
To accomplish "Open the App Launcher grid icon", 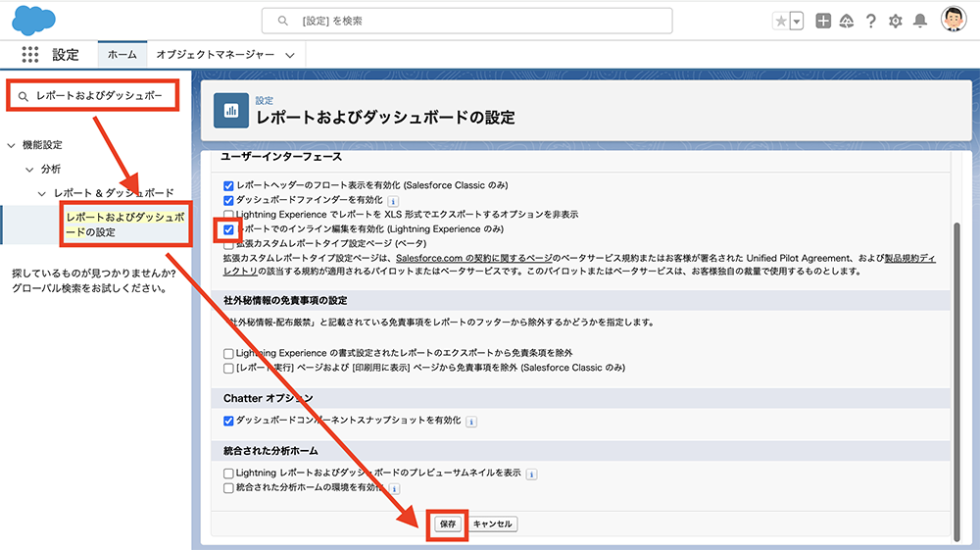I will [x=30, y=54].
